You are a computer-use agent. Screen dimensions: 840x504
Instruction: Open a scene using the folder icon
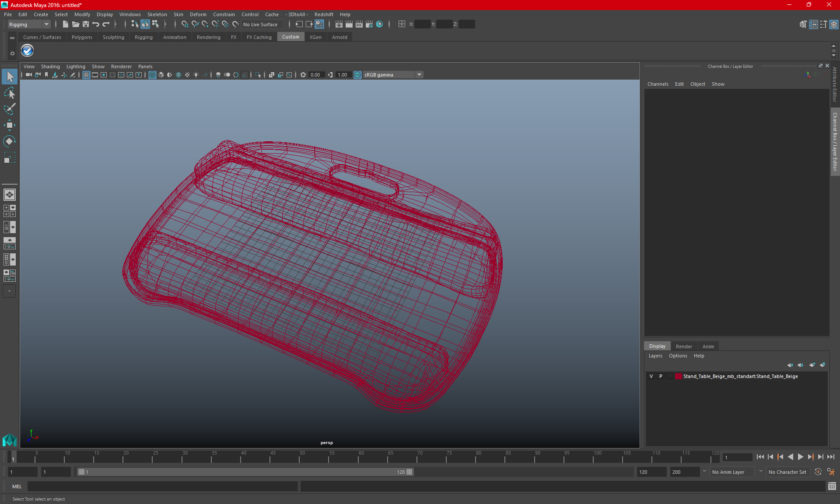(75, 24)
